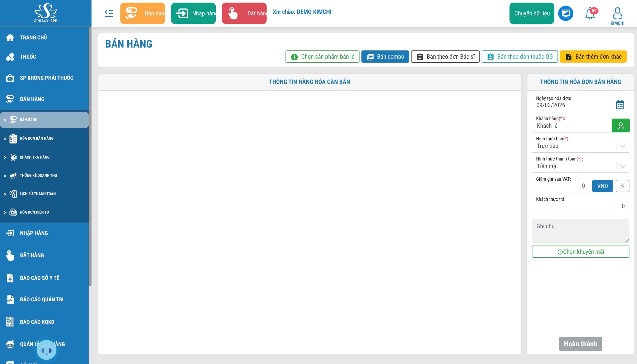Open the KIMCHI user profile icon
Screen dimensions: 637x364
617,13
